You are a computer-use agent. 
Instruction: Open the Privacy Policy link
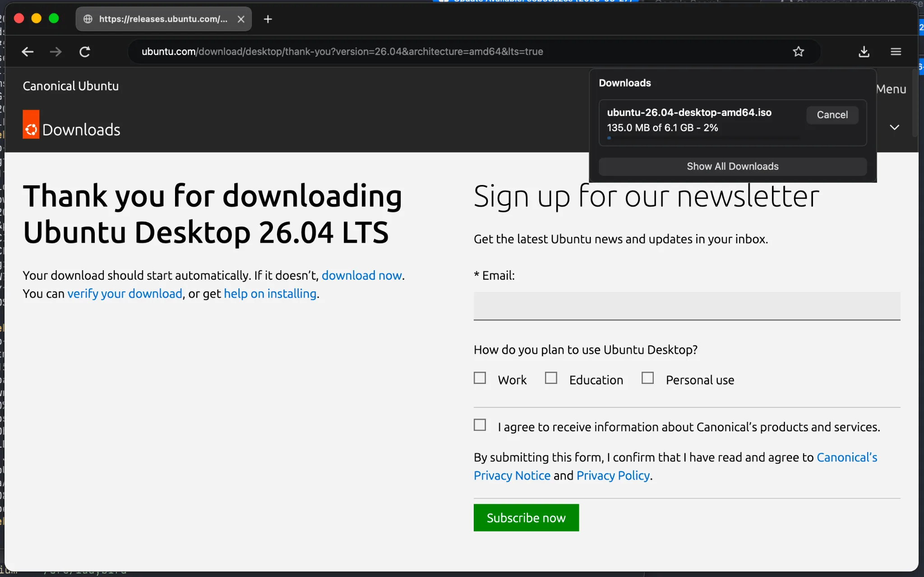[613, 475]
